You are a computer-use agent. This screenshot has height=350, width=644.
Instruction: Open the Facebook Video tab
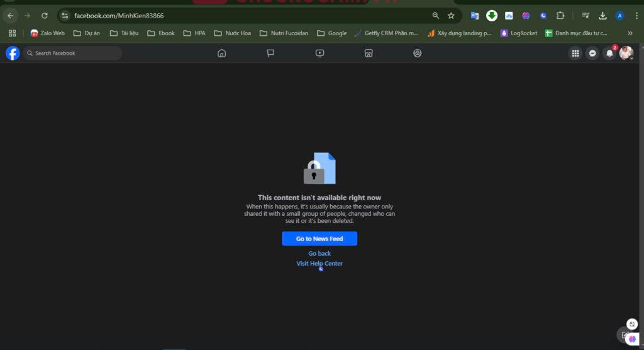(x=319, y=54)
